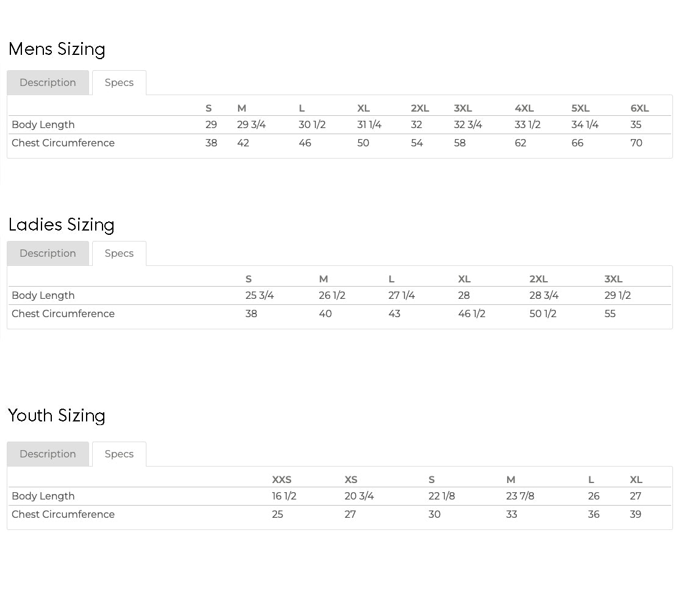Viewport: 684px width, 616px height.
Task: Select the Mens Sizing Specs tab
Action: point(119,82)
